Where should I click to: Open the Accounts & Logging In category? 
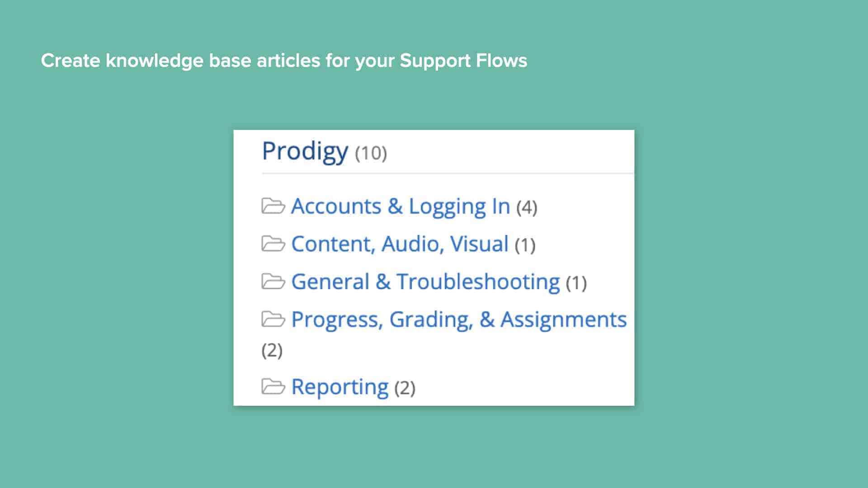click(401, 206)
